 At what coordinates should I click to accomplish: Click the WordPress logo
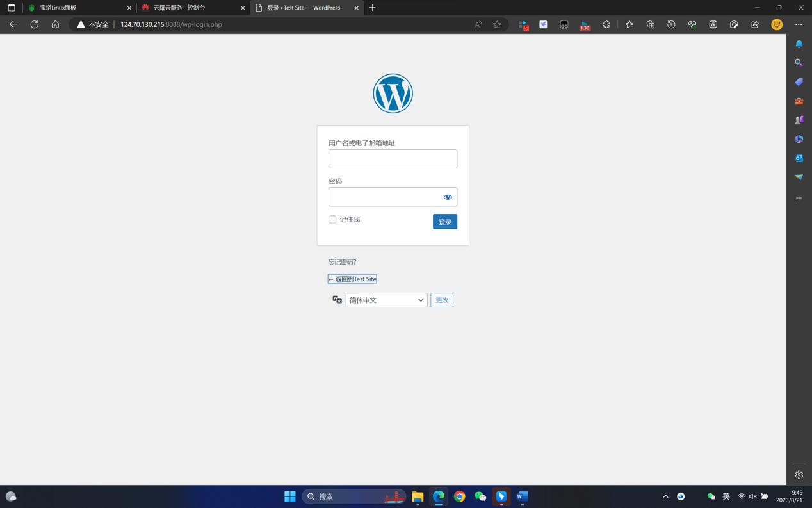tap(393, 94)
